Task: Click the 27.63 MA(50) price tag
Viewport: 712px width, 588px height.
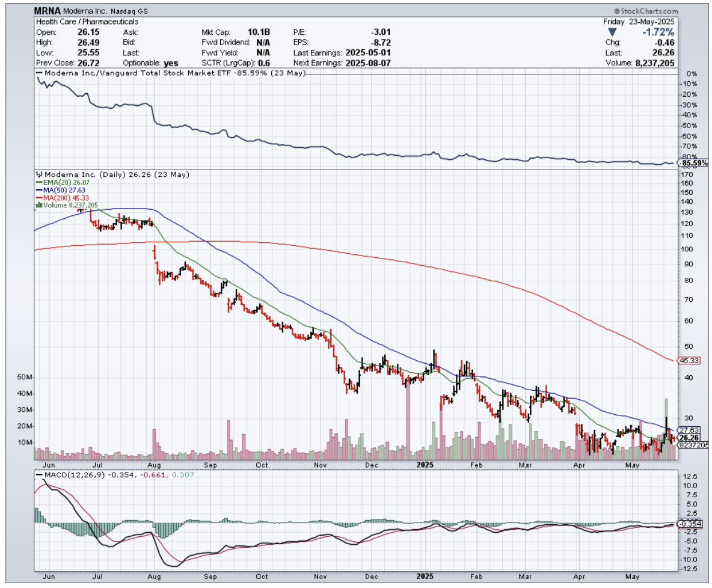Action: (689, 430)
